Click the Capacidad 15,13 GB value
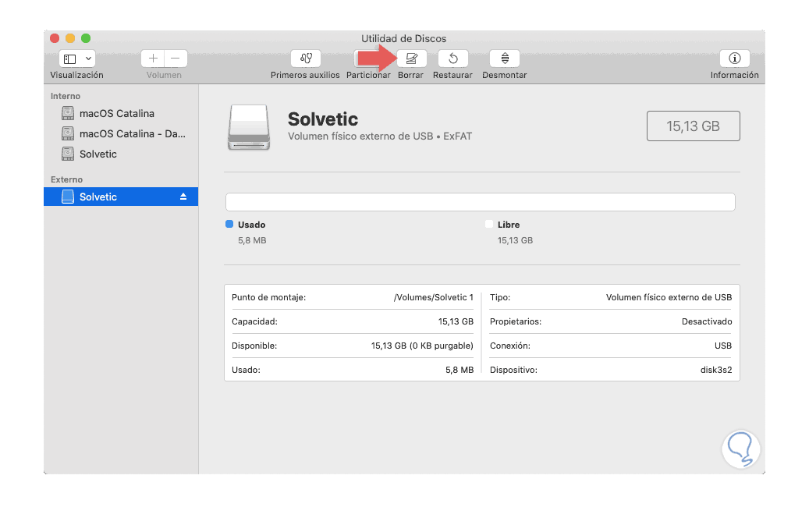 point(456,321)
